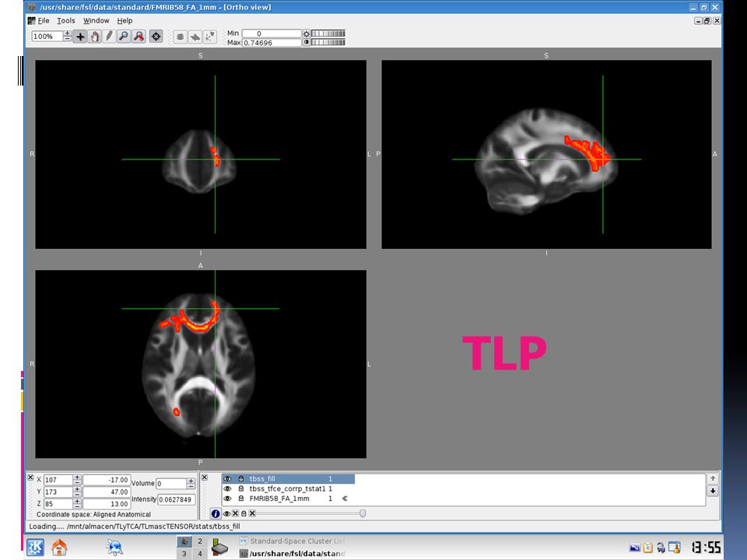Click the Z mm value 13.00 field
The height and width of the screenshot is (560, 747).
pyautogui.click(x=107, y=504)
